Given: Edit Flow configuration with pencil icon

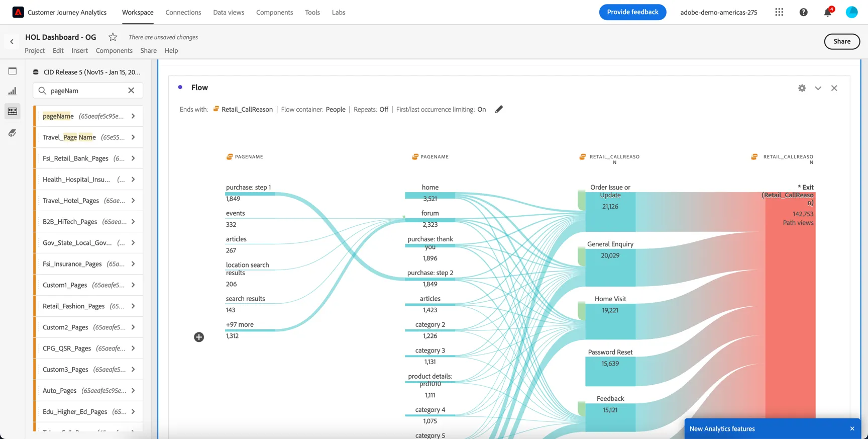Looking at the screenshot, I should click(499, 109).
